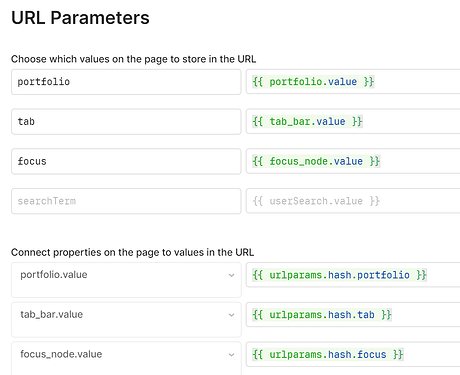The width and height of the screenshot is (460, 375).
Task: Edit the {{ urlparams.hash.focus }} field
Action: click(x=353, y=354)
